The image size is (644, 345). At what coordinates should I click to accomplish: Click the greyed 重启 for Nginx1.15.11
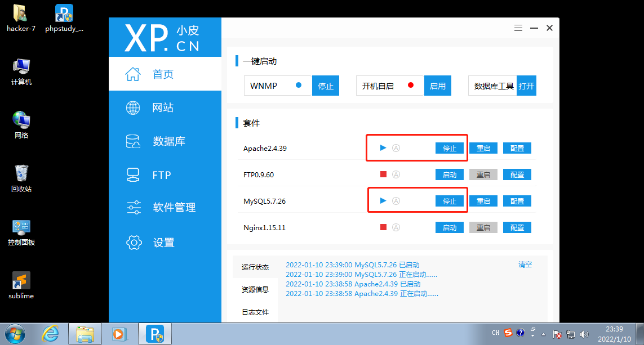point(483,228)
